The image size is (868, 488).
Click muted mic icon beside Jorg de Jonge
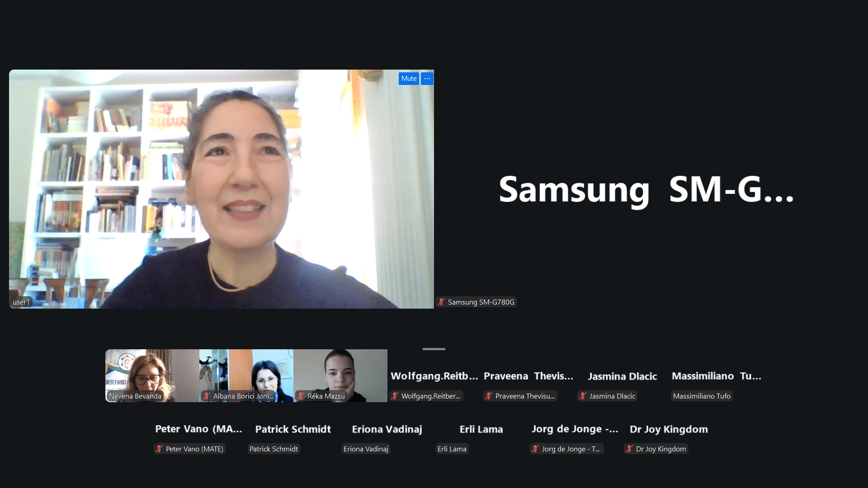[x=536, y=449]
